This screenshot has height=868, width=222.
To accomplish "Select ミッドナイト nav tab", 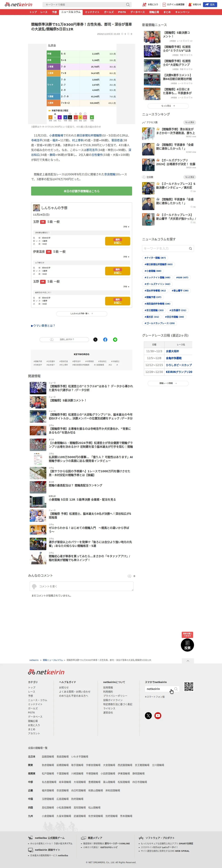I will coord(92,12).
